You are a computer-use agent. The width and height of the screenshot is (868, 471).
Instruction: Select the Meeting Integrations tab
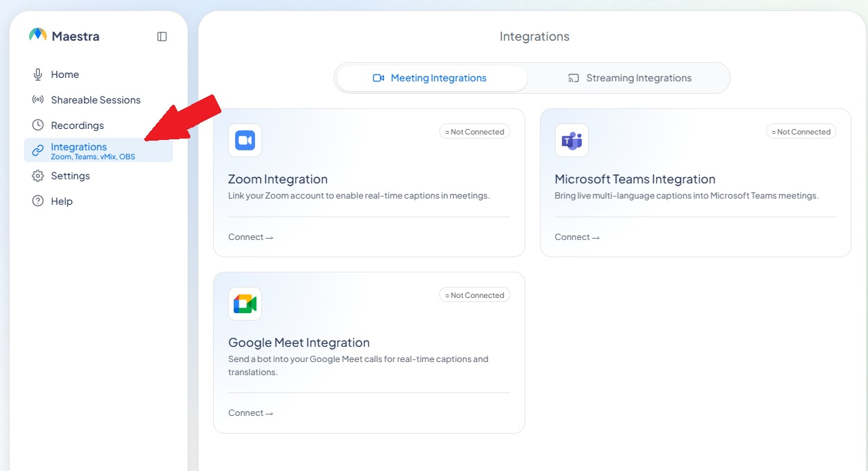(x=432, y=78)
